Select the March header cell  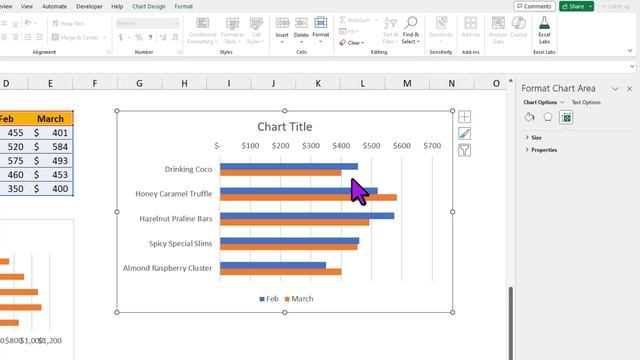[x=50, y=119]
